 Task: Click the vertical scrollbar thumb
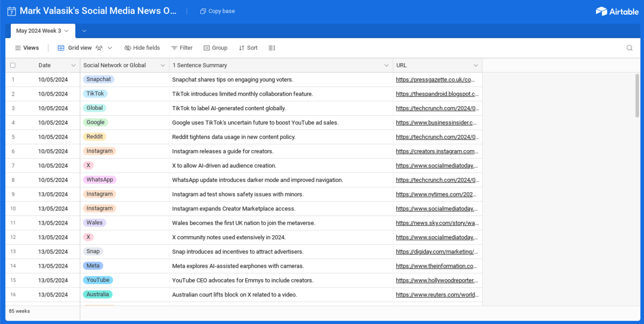tap(637, 96)
